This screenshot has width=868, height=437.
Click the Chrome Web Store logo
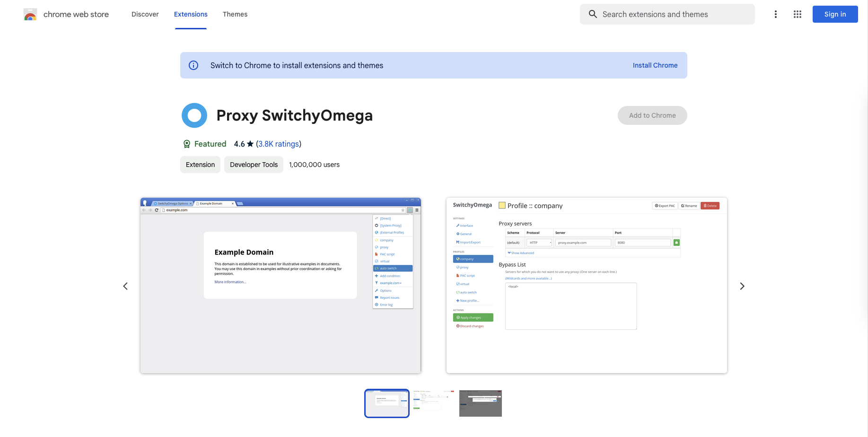30,14
